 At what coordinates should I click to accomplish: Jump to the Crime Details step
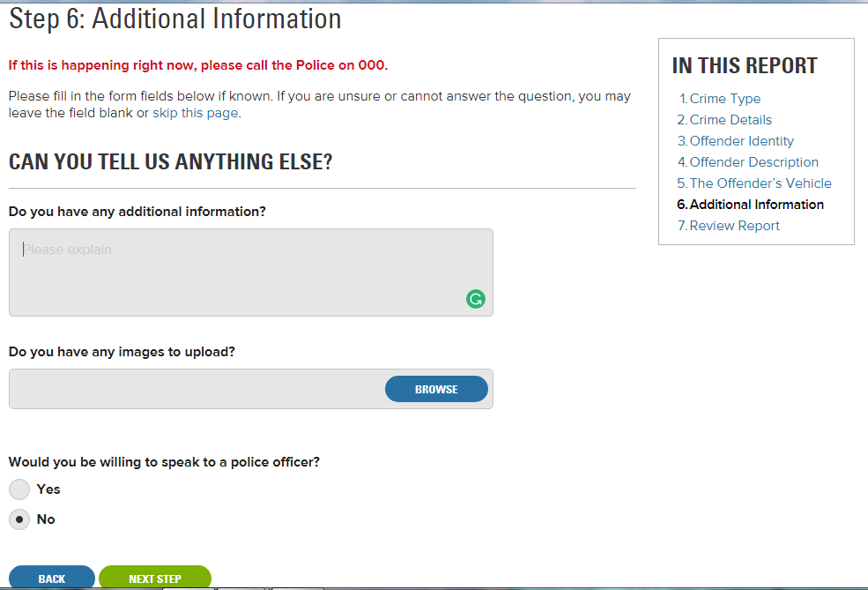(730, 120)
